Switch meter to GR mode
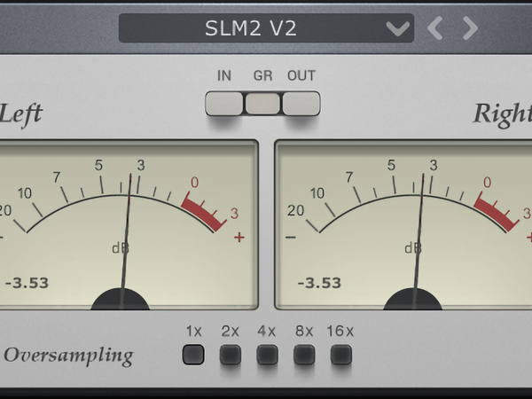Viewport: 532px width, 399px height. click(x=262, y=104)
